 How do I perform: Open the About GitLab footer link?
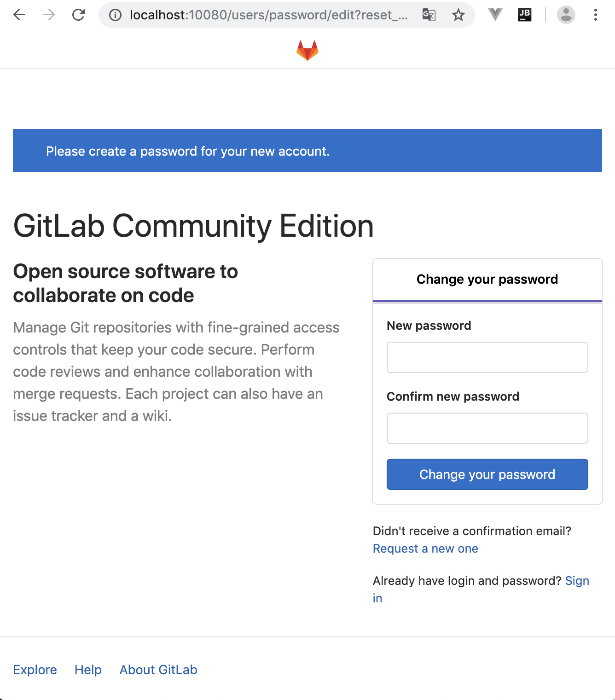(158, 670)
